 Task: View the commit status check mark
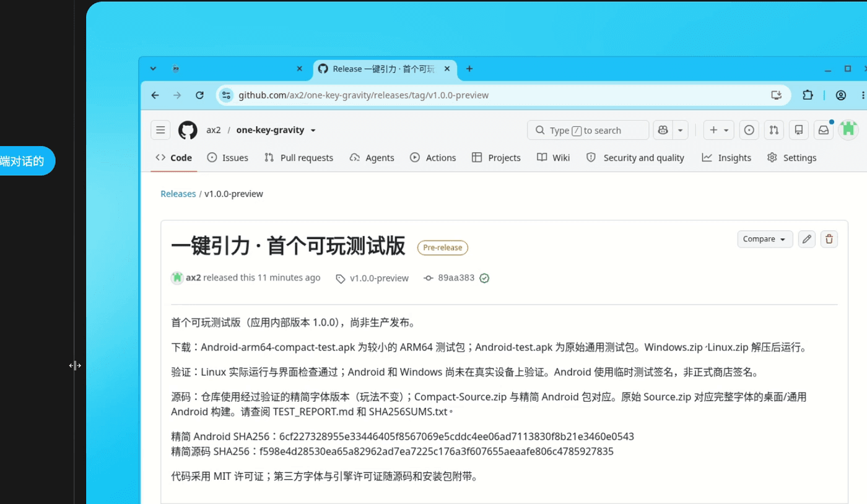(484, 278)
